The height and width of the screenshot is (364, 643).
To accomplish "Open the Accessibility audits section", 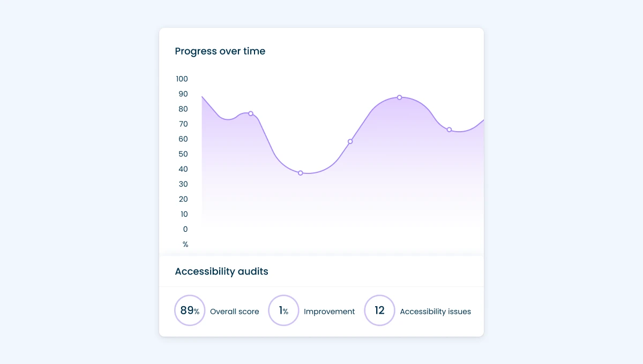I will pos(221,271).
